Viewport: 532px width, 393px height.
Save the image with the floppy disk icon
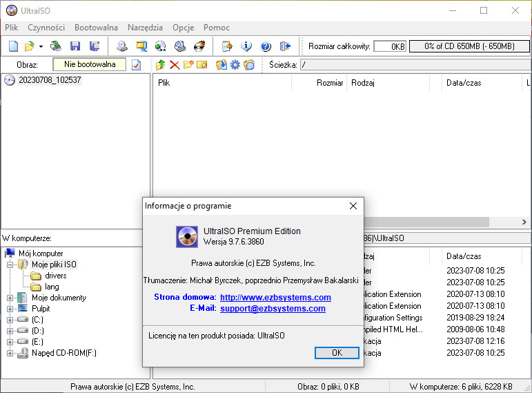pyautogui.click(x=75, y=46)
